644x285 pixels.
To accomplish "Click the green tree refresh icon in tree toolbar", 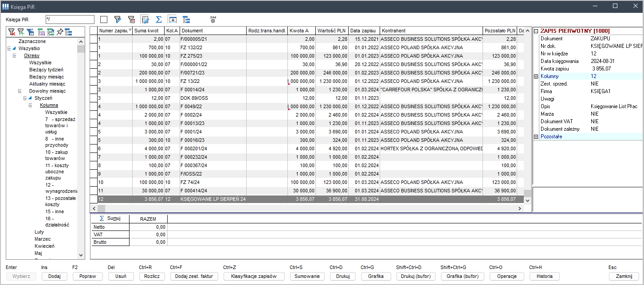I will click(50, 32).
